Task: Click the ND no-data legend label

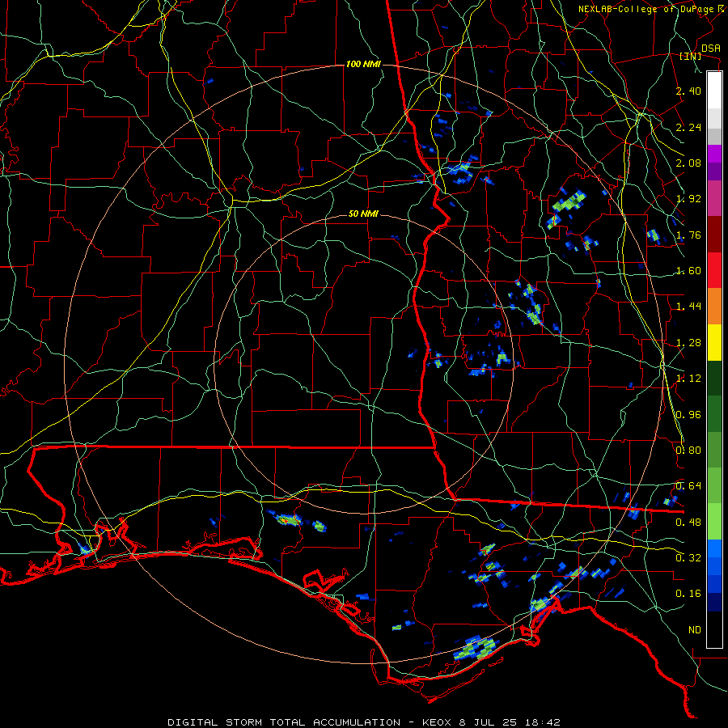Action: tap(695, 630)
